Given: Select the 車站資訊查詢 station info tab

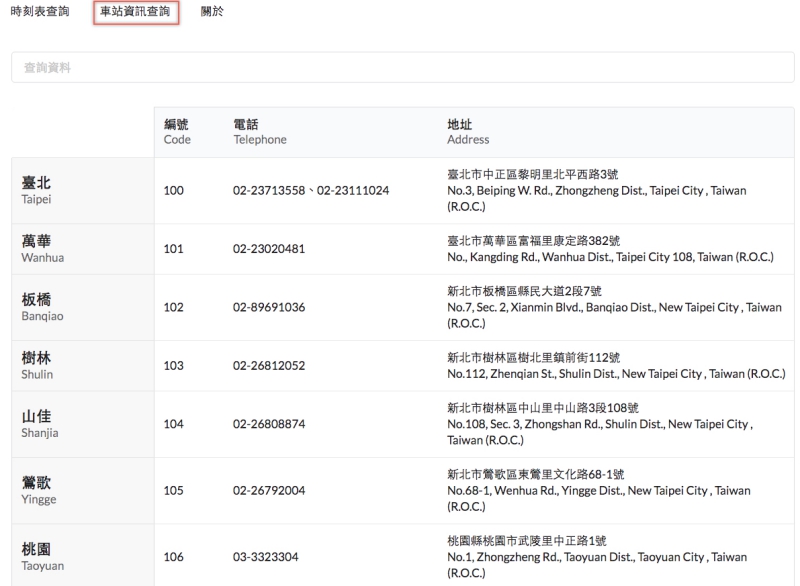Looking at the screenshot, I should 135,12.
